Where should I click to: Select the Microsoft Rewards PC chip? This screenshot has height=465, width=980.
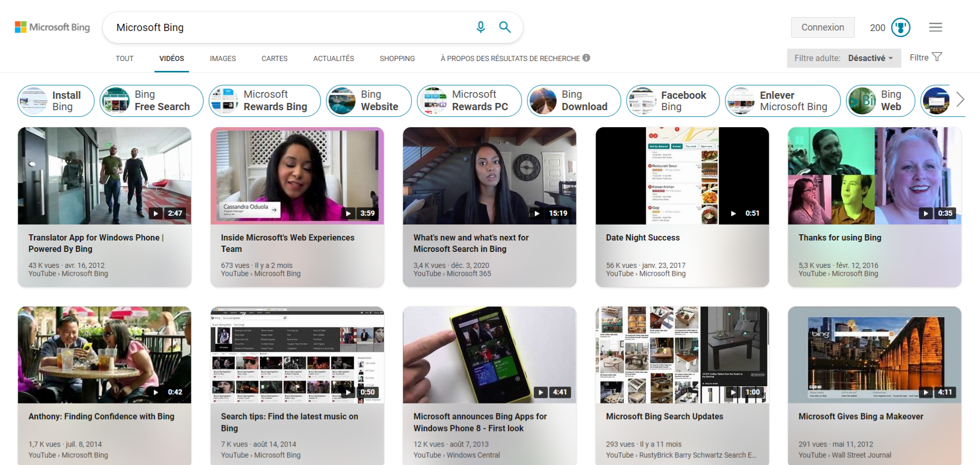coord(469,101)
